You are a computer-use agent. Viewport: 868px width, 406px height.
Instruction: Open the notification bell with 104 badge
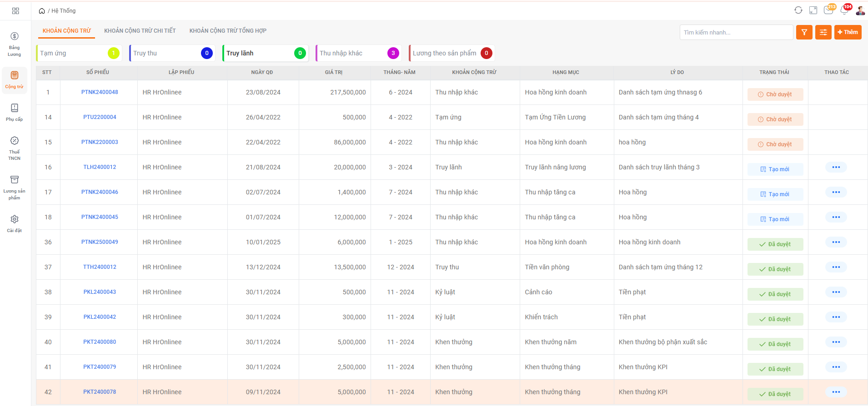point(844,10)
